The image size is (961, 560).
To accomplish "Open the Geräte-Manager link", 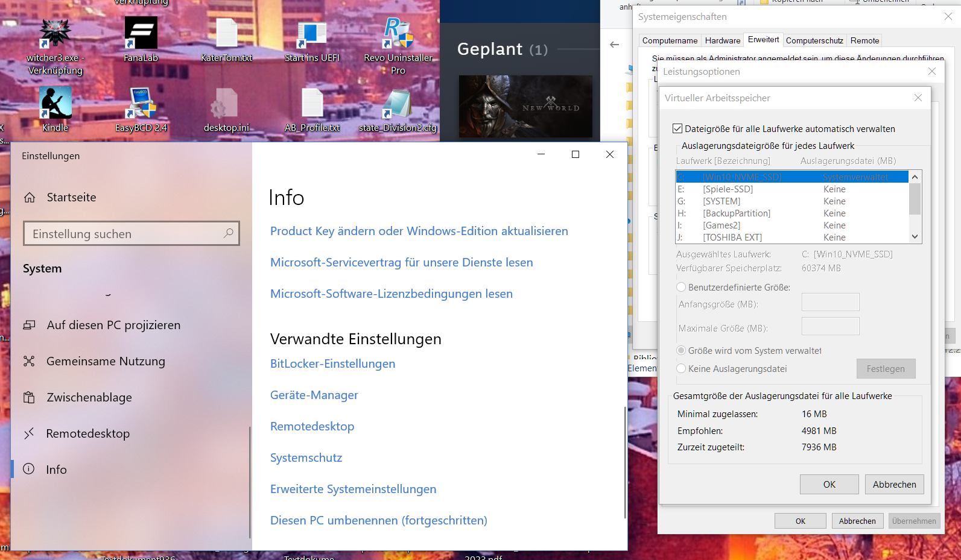I will (314, 395).
